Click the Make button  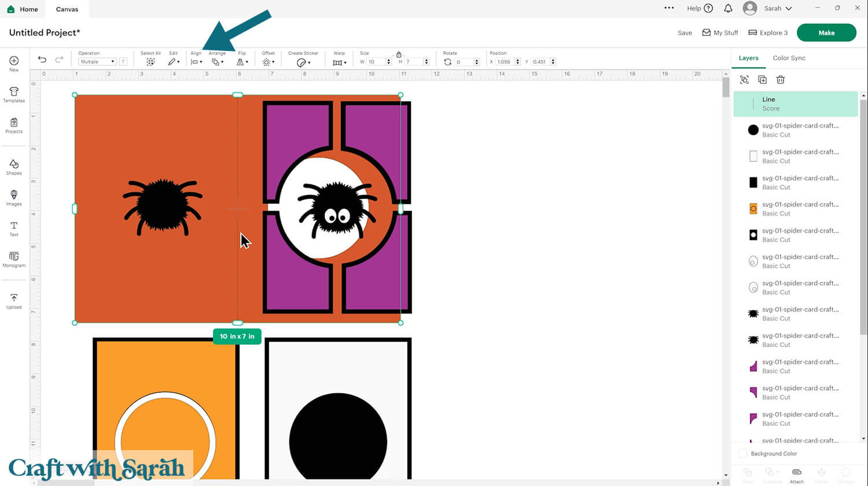826,32
